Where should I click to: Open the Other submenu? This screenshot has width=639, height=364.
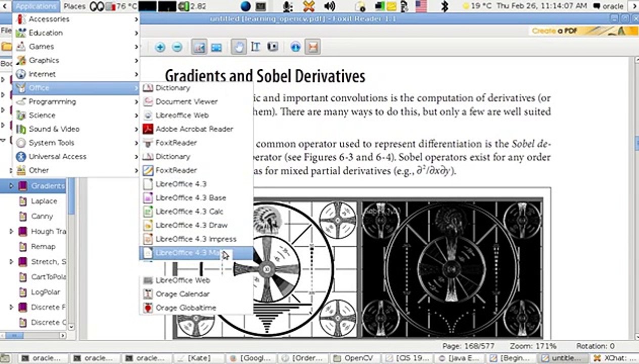pyautogui.click(x=76, y=170)
